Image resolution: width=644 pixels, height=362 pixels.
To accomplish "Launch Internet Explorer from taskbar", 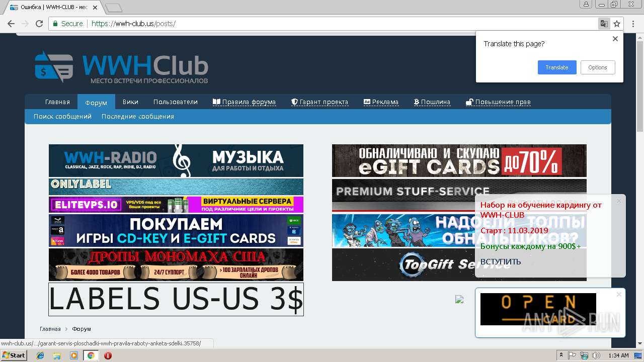I will coord(40,355).
